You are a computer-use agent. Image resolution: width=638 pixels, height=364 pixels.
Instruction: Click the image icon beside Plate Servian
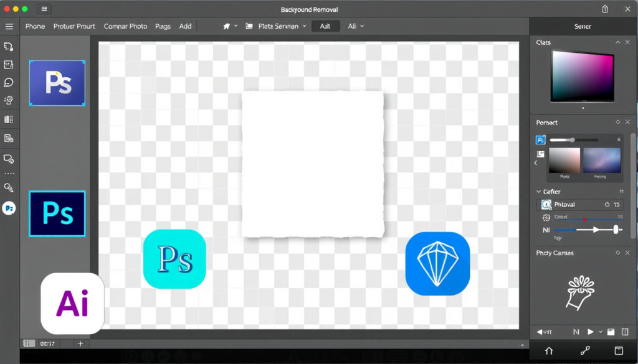coord(249,26)
